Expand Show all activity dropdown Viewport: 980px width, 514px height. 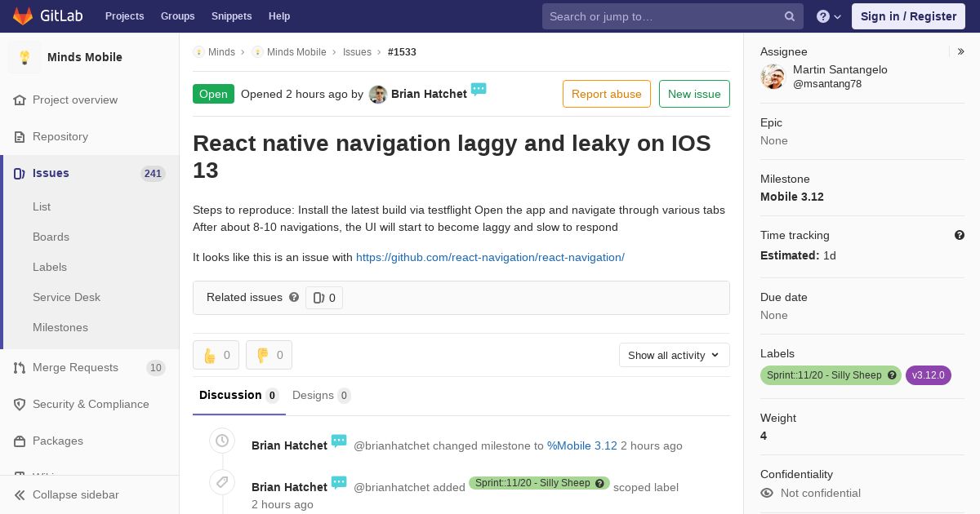[x=674, y=355]
